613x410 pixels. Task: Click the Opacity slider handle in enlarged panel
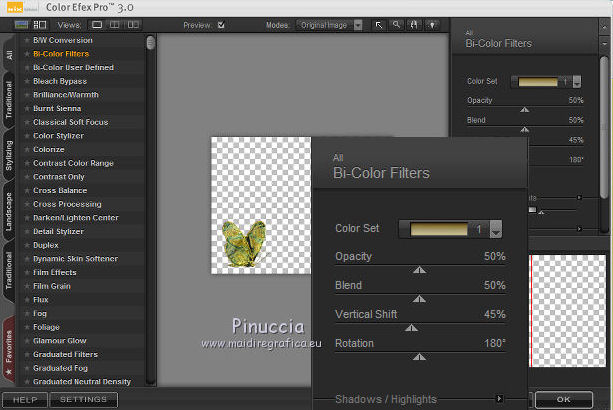click(420, 269)
